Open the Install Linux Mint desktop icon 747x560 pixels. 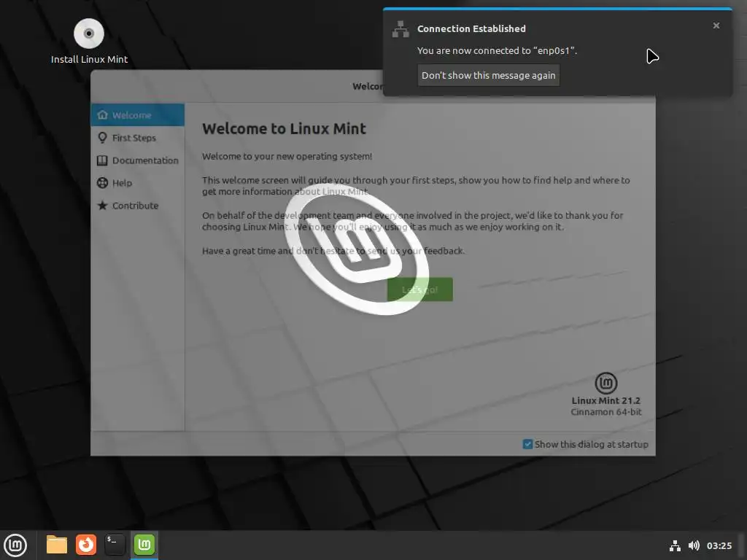click(x=89, y=42)
